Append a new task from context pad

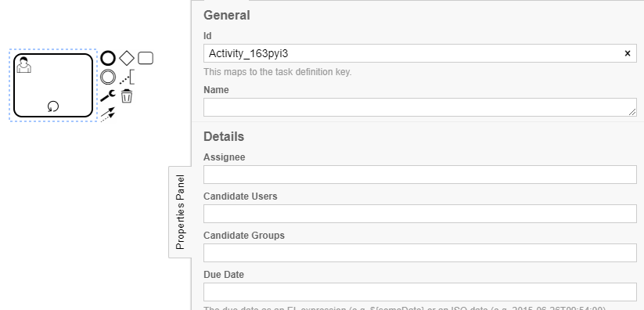point(146,59)
